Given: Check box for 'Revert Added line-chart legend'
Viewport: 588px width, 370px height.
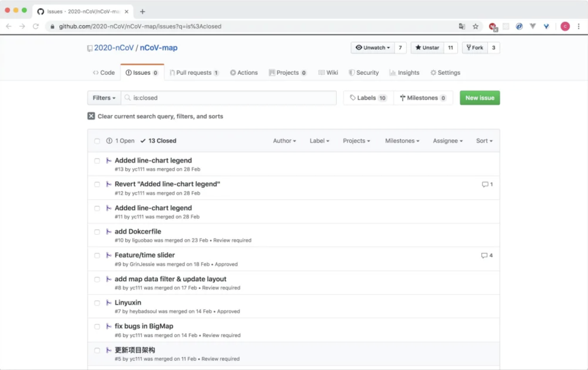Looking at the screenshot, I should click(97, 184).
